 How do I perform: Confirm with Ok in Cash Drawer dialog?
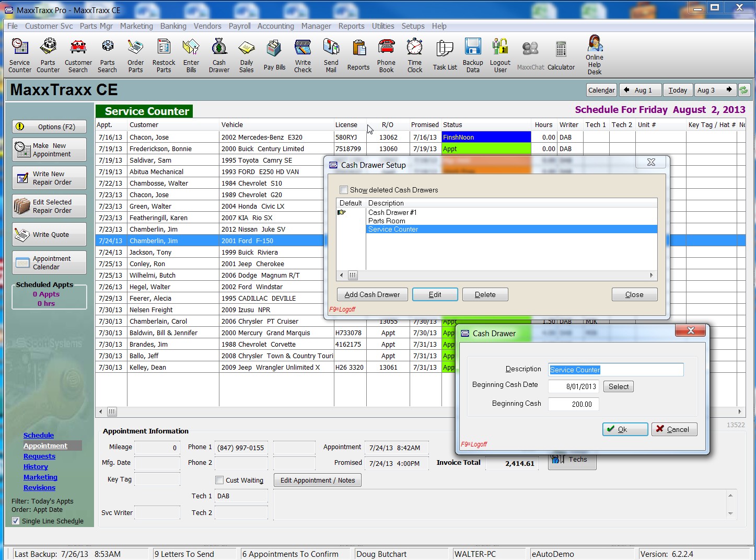tap(625, 429)
